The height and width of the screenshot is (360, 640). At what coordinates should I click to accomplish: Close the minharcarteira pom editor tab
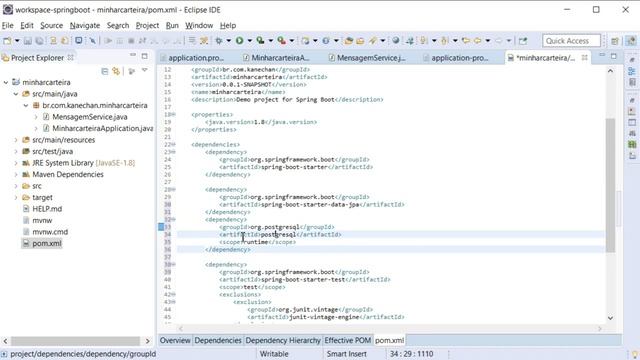tap(584, 58)
